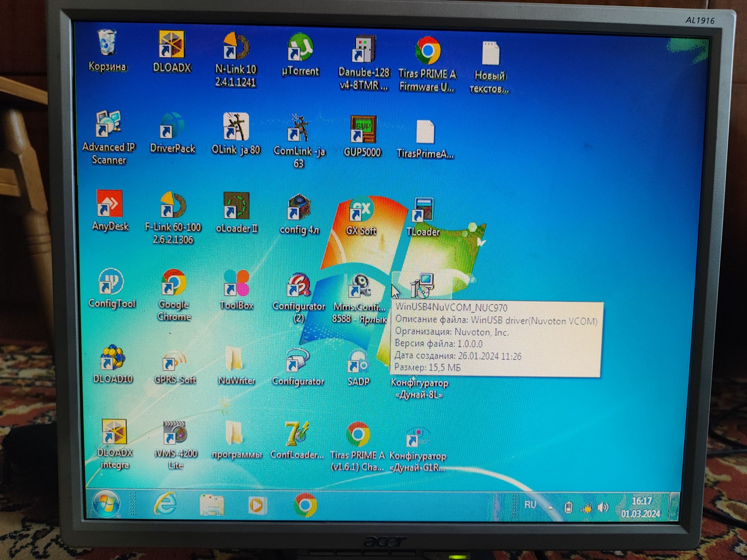
Task: Click Advanced IP Scanner shortcut
Action: [x=109, y=137]
